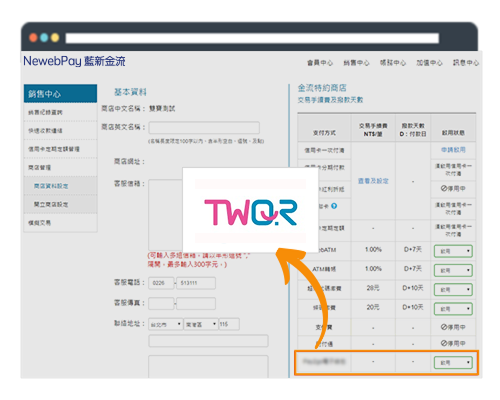The height and width of the screenshot is (400, 500).
Task: Click the 客服電話 number field 513111
Action: [196, 283]
